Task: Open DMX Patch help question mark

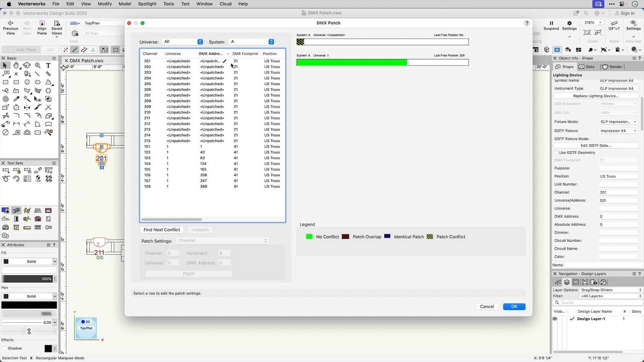Action: tap(527, 23)
